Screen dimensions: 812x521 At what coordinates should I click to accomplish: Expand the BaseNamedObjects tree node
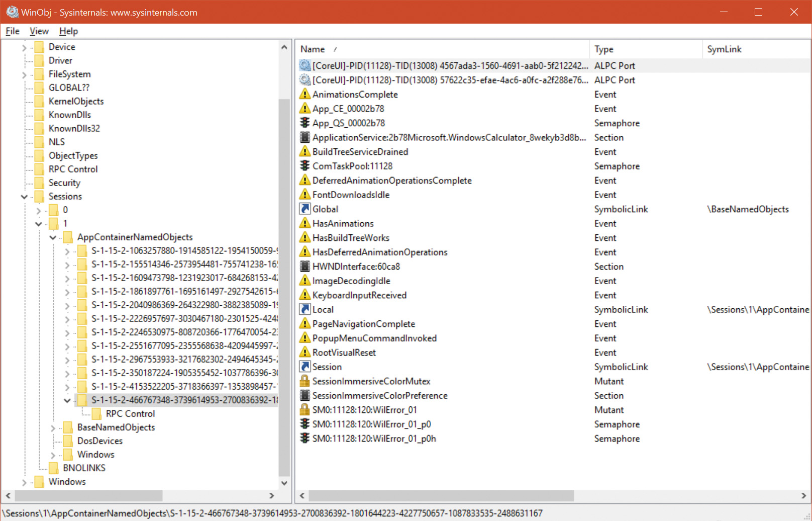click(x=53, y=427)
